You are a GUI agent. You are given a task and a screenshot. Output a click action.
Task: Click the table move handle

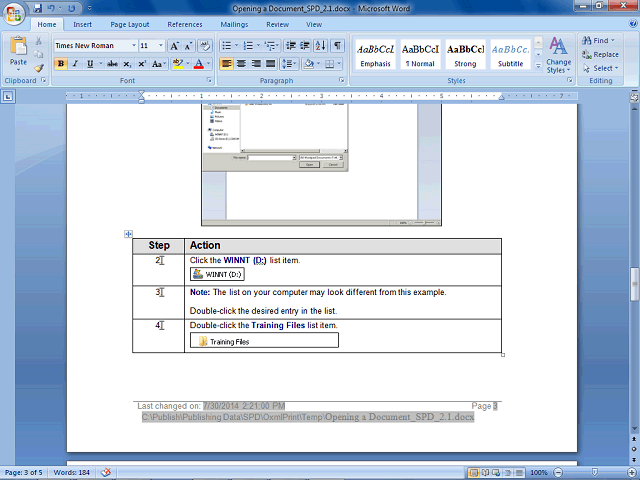(x=128, y=234)
